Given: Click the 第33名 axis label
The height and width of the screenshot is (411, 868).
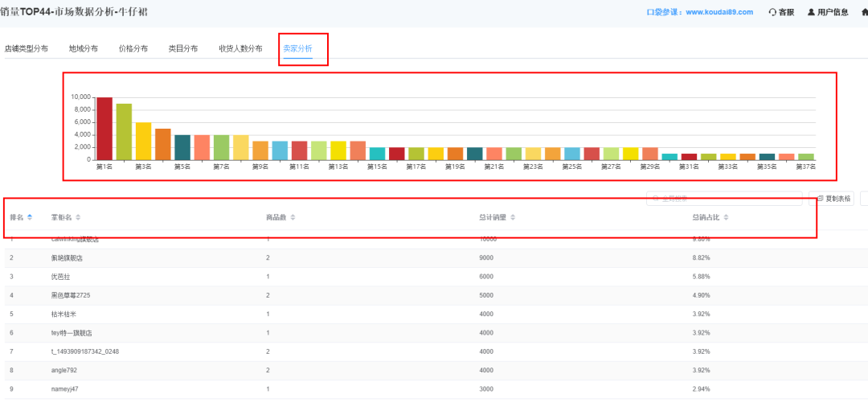Looking at the screenshot, I should coord(728,166).
